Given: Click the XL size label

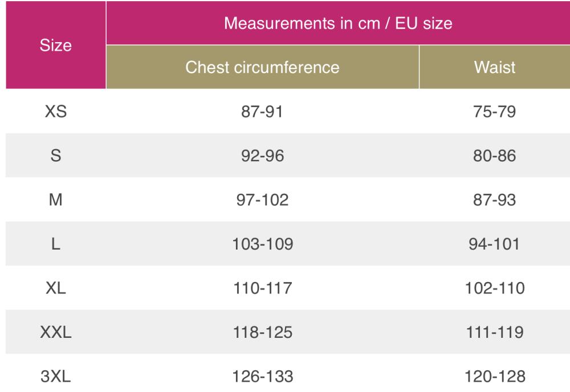Looking at the screenshot, I should pyautogui.click(x=56, y=288).
